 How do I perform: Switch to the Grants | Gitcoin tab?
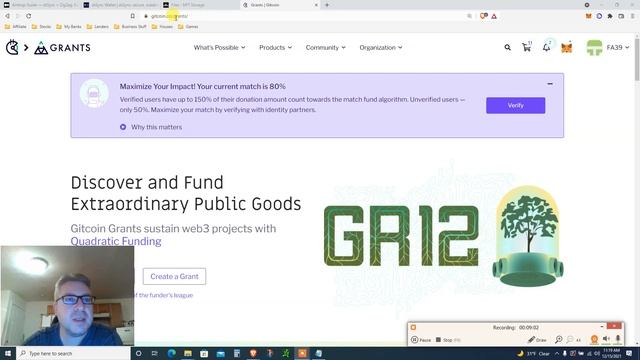(280, 5)
